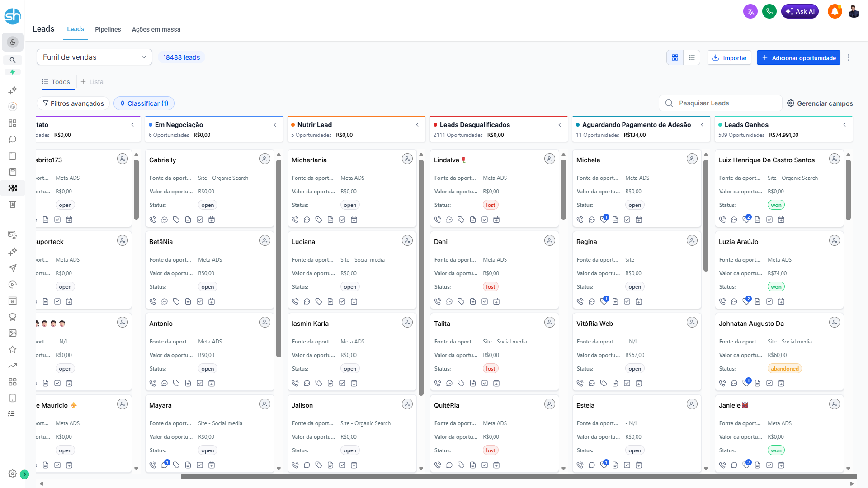The image size is (868, 488).
Task: Open the conversations chat icon in sidebar
Action: coord(13,139)
